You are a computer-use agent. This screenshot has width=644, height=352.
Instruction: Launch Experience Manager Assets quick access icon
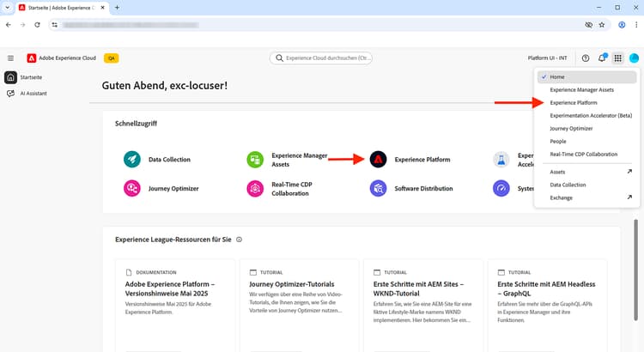coord(255,160)
